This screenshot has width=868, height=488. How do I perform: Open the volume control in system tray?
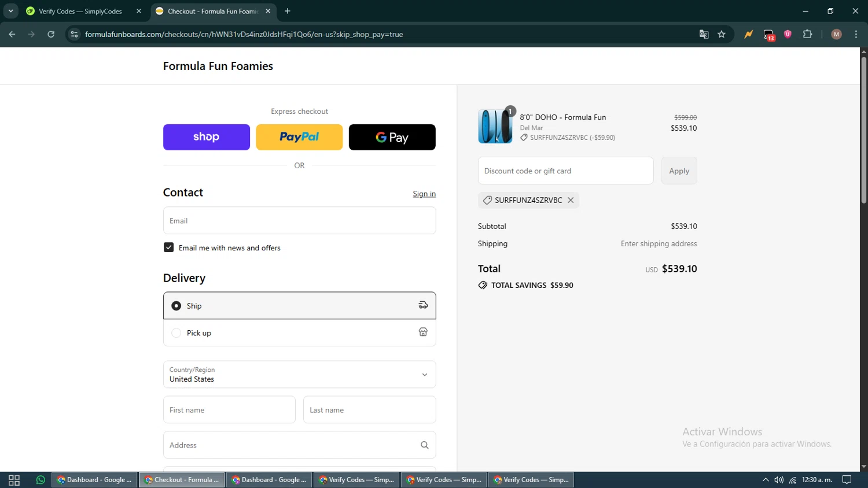tap(779, 480)
